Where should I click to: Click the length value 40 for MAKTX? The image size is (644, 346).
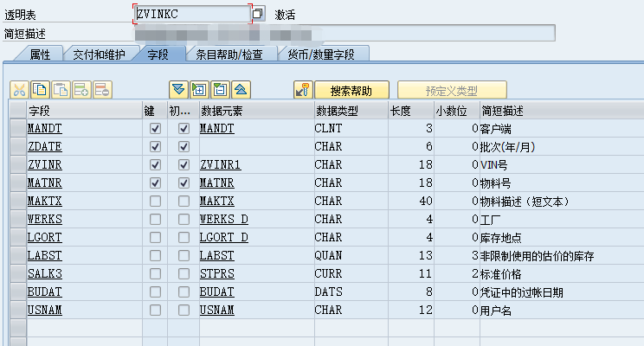(x=426, y=202)
